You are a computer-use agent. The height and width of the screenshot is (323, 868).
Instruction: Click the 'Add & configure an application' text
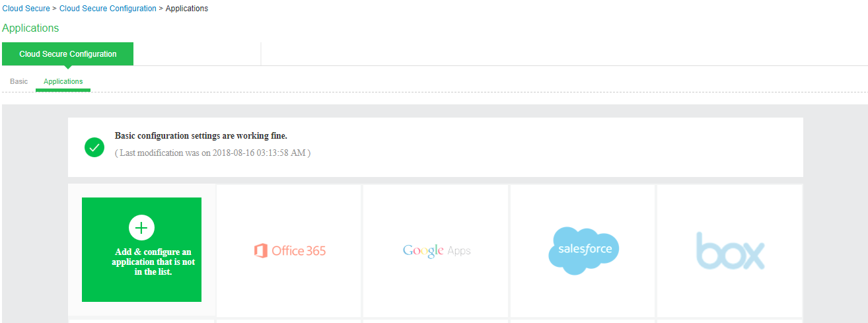click(x=153, y=262)
